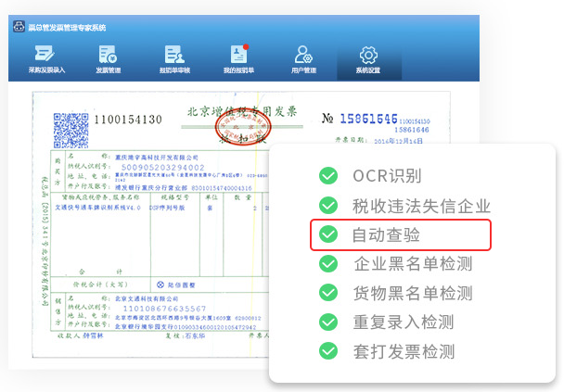
Task: Select the 货物黑名单检测 label
Action: click(413, 293)
